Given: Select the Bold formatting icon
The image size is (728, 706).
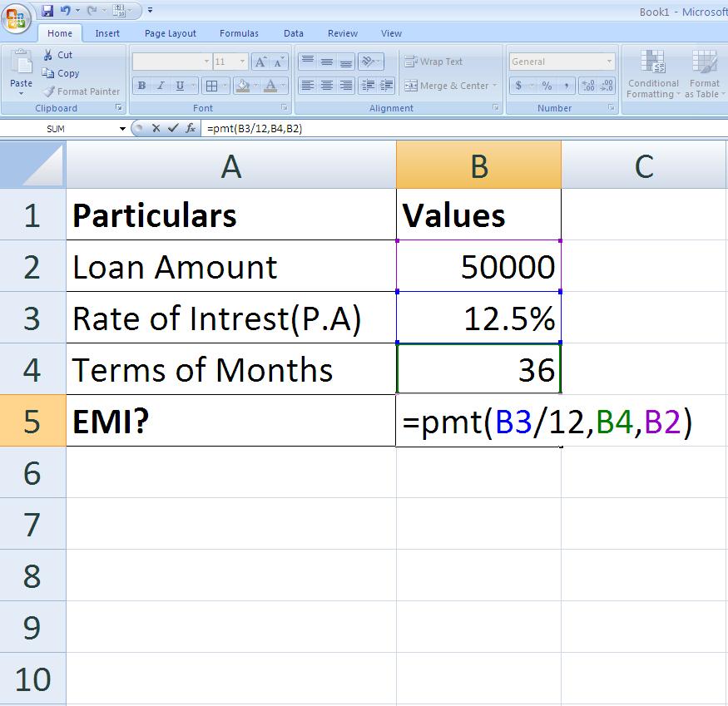Looking at the screenshot, I should tap(141, 86).
